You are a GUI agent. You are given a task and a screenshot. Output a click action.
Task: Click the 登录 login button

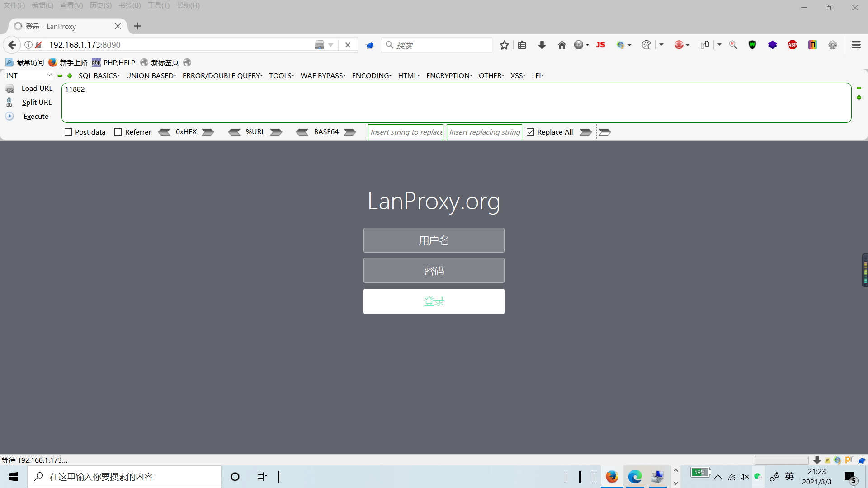pos(434,301)
